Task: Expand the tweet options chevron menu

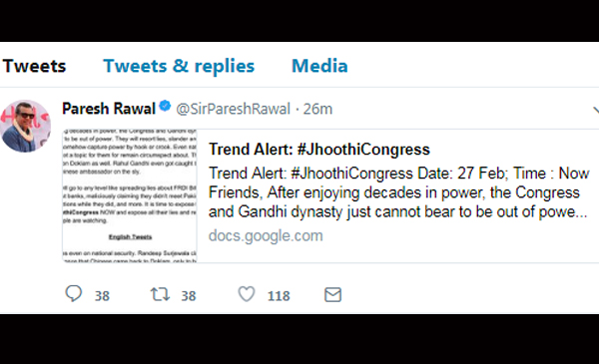Action: pos(596,110)
